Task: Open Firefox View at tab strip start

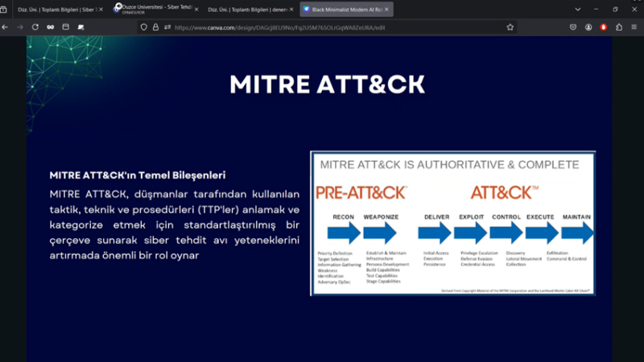Action: 3,10
